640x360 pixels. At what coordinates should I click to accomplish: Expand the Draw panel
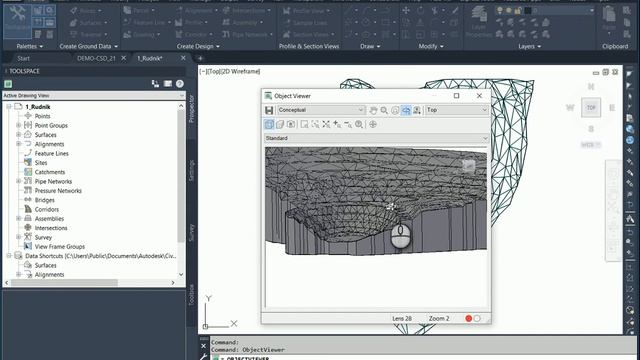tap(370, 47)
